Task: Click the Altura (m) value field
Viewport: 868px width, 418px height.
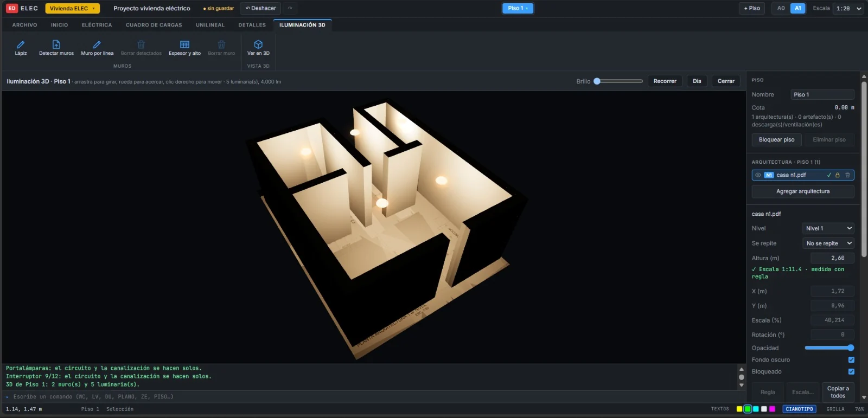Action: (832, 258)
